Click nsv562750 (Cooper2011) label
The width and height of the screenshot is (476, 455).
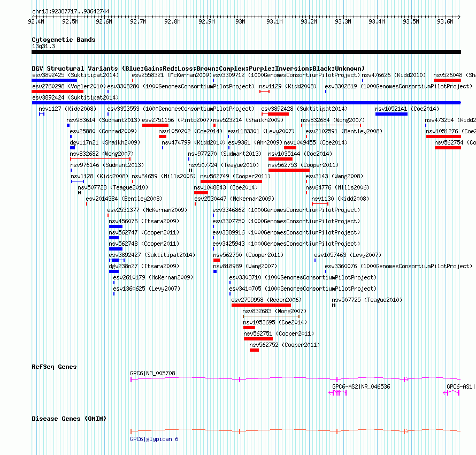[x=248, y=255]
